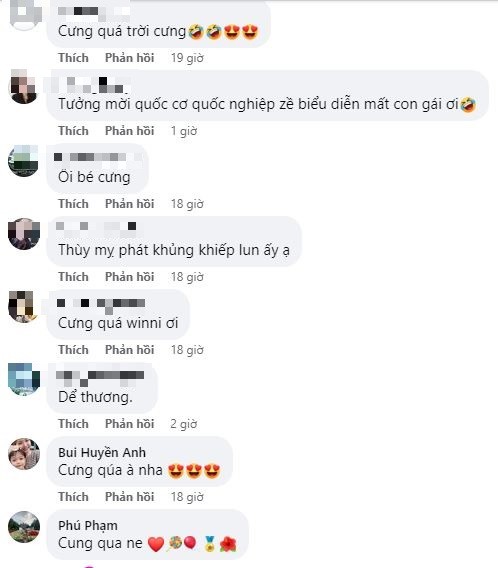Like the "Thùy my phát khủng khiếp" comment
The height and width of the screenshot is (568, 498).
tap(73, 277)
